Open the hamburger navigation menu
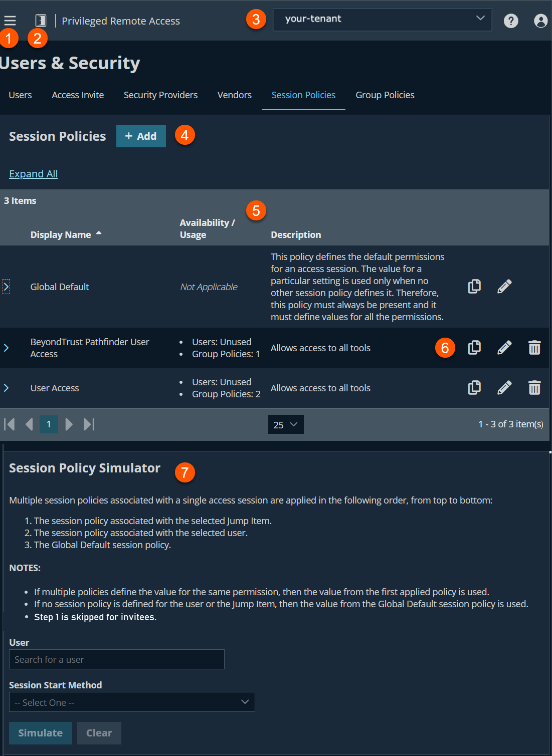The height and width of the screenshot is (756, 552). point(10,21)
